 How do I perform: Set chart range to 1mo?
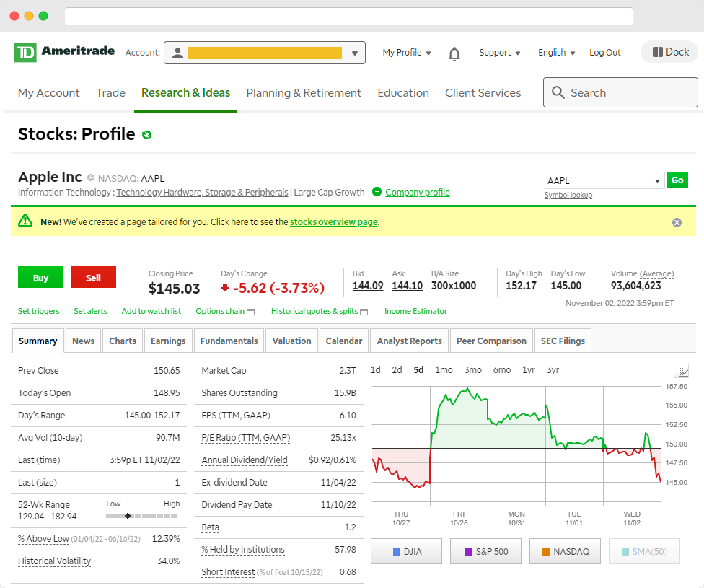(x=444, y=369)
